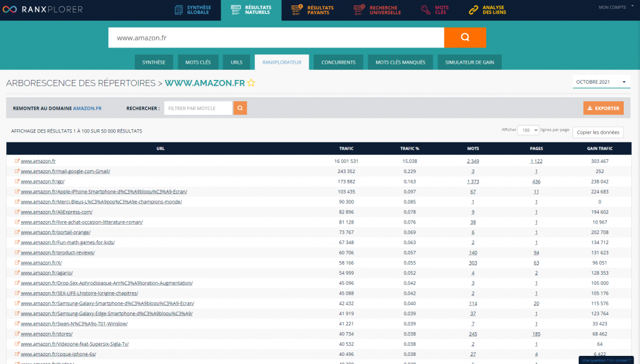Open external link icon for portail-orange row
Image resolution: width=640 pixels, height=364 pixels.
17,232
